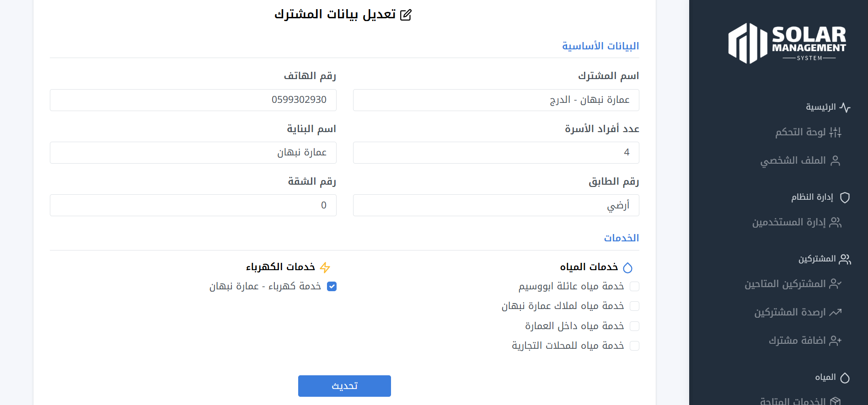Enable water service for Abu Wasim family
Screen dimensions: 868x405
point(634,287)
